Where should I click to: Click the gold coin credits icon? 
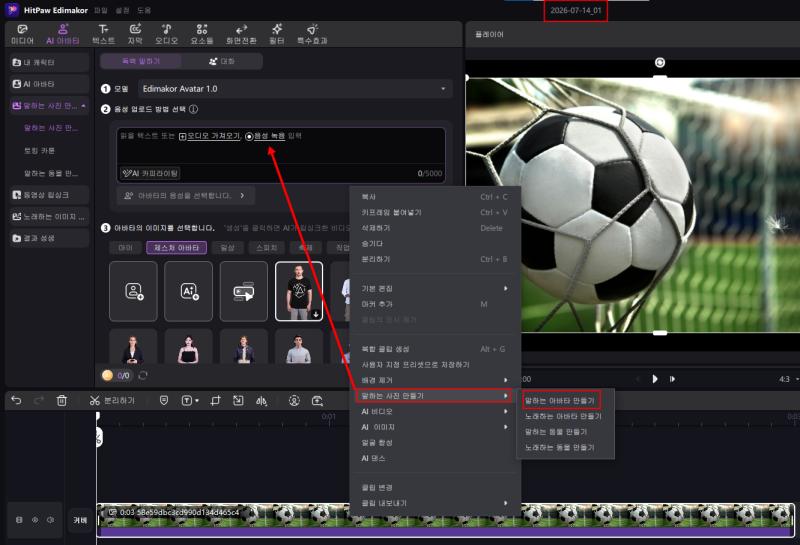click(107, 375)
